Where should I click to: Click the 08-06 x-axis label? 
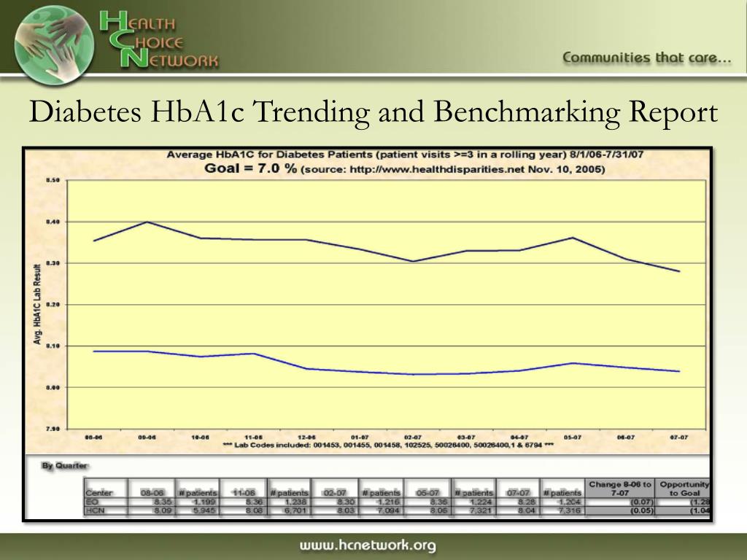pyautogui.click(x=93, y=437)
